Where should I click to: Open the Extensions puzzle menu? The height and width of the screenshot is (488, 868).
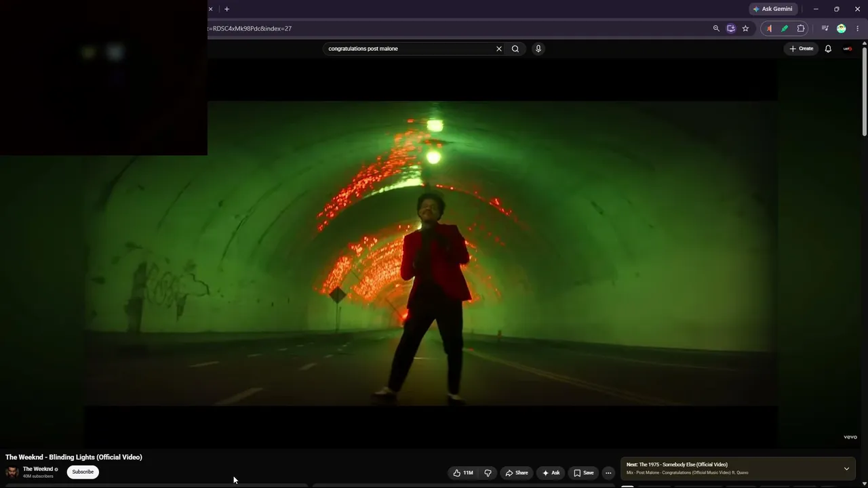click(x=801, y=28)
